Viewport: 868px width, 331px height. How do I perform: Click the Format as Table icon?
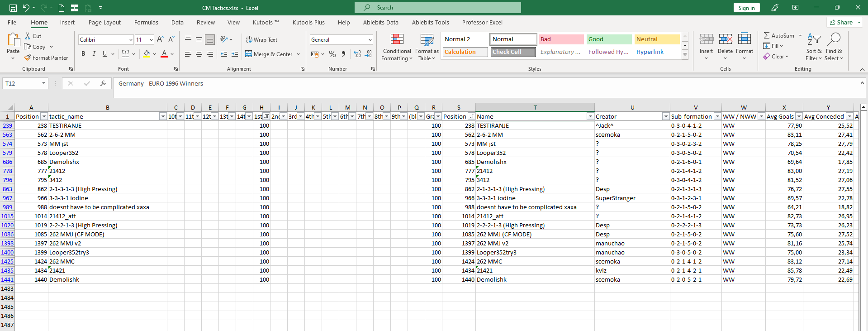[427, 40]
